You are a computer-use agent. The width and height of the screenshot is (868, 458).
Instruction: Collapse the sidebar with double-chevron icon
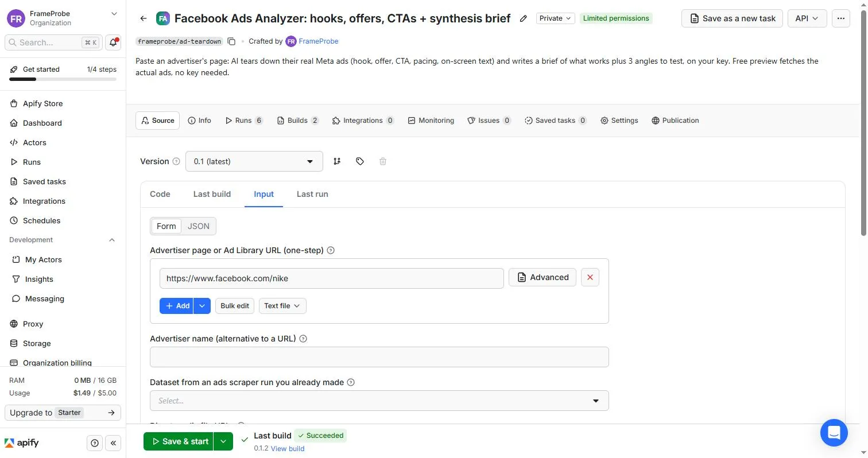[113, 443]
